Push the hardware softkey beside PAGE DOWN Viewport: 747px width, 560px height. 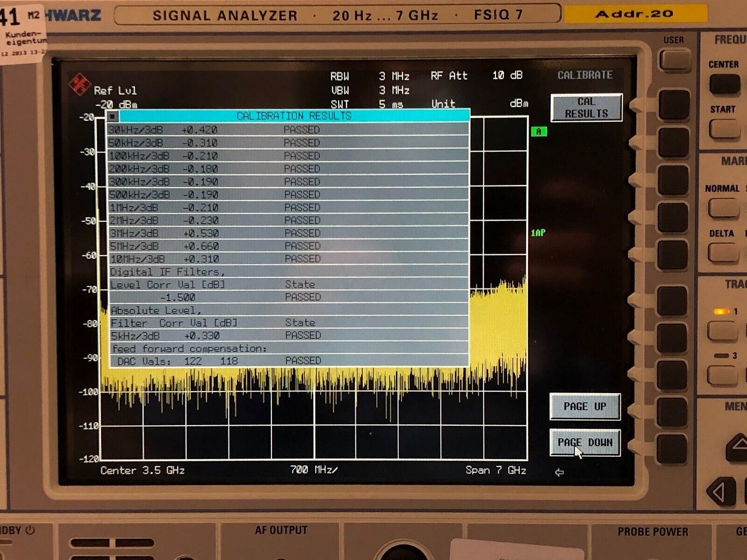point(672,449)
